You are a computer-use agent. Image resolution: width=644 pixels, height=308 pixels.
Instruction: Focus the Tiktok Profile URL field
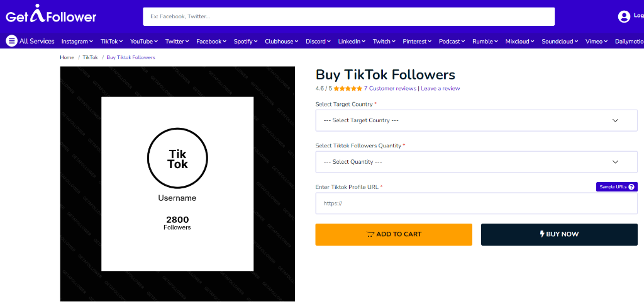pyautogui.click(x=477, y=203)
